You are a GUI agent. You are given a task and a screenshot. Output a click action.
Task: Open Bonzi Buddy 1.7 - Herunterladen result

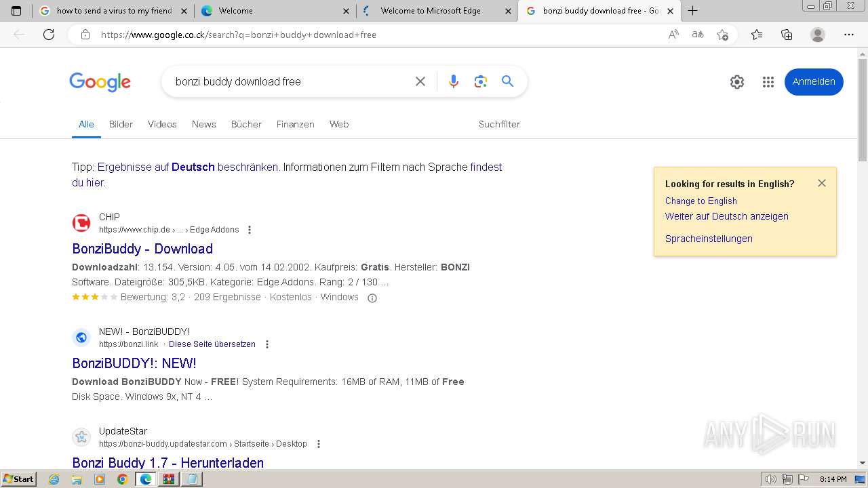(168, 462)
